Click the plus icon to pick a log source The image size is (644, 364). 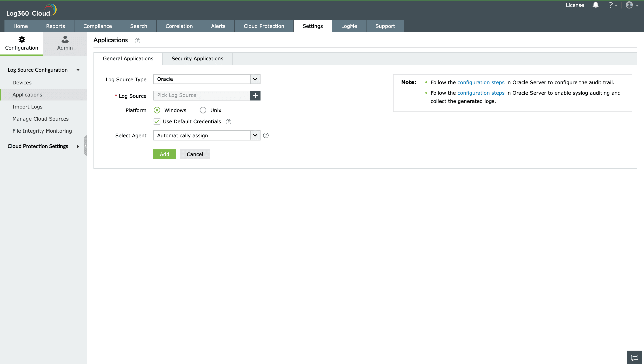coord(255,96)
